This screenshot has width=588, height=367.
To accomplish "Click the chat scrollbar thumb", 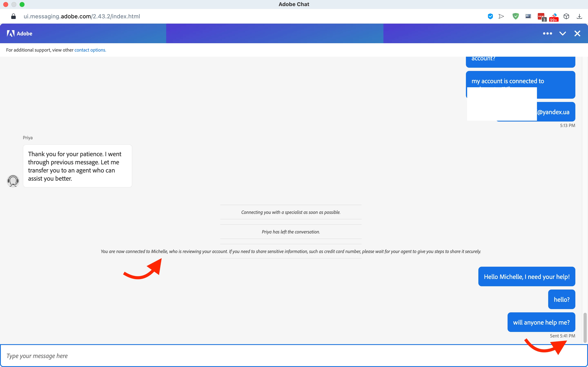I will [x=585, y=328].
